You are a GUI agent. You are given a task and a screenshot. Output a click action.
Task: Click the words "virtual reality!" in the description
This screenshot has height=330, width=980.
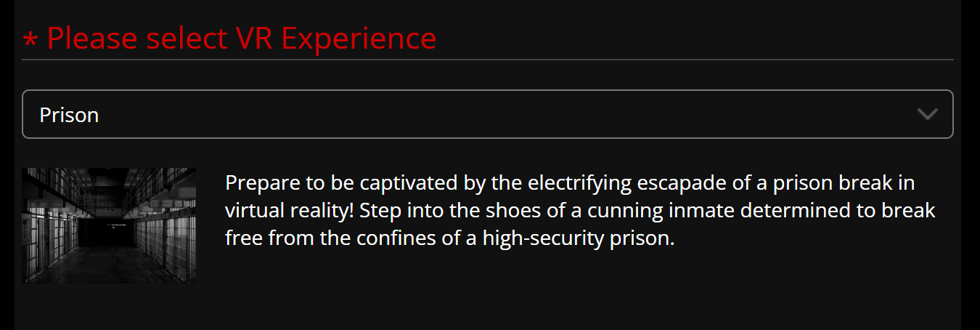tap(289, 211)
